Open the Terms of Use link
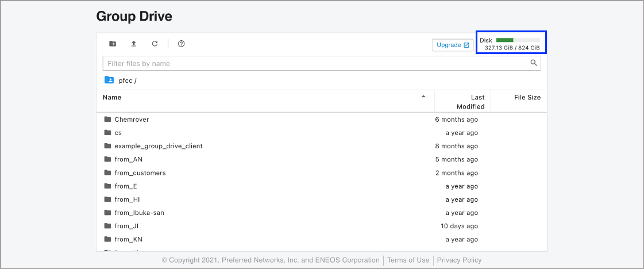This screenshot has width=644, height=269. click(x=408, y=260)
